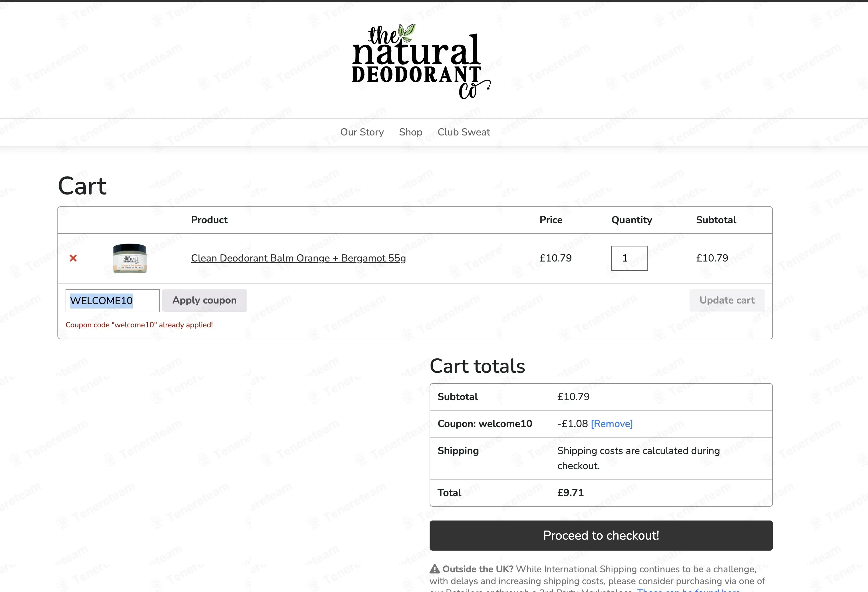The width and height of the screenshot is (868, 592).
Task: Click the £9.71 total amount
Action: (570, 493)
